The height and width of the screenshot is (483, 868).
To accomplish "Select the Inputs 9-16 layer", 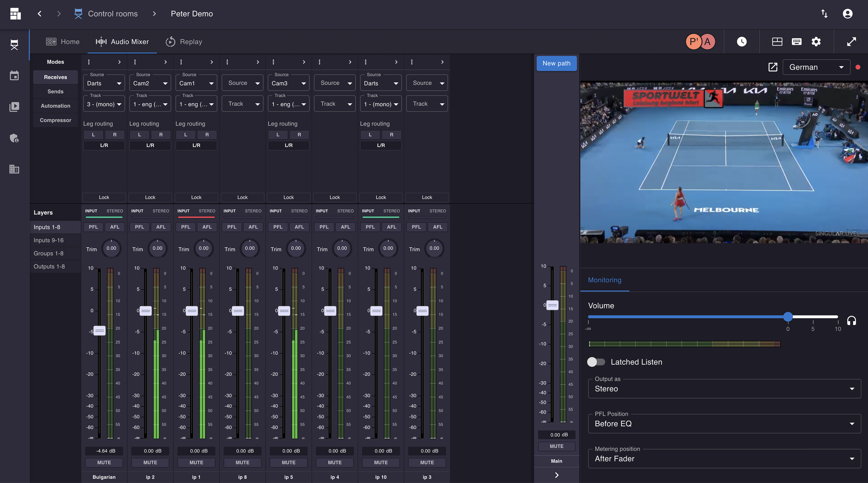I will [56, 240].
